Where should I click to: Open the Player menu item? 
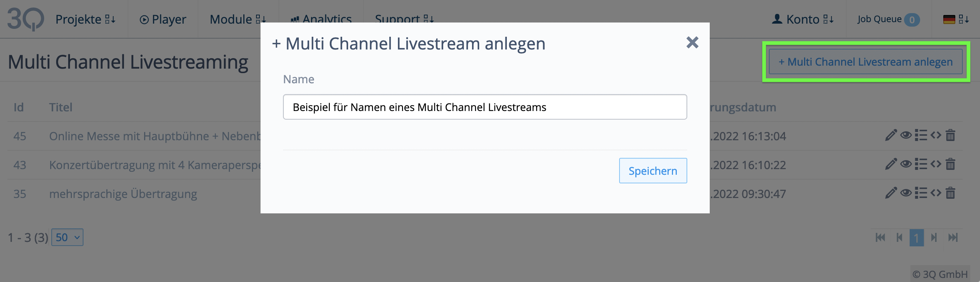tap(163, 19)
